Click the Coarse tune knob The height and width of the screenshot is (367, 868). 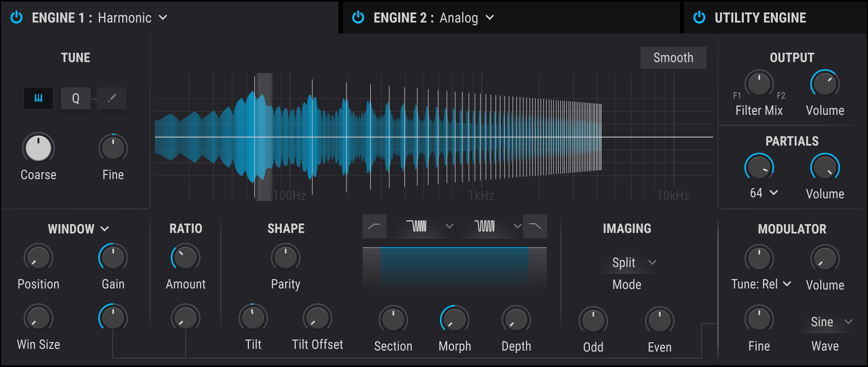coord(38,148)
